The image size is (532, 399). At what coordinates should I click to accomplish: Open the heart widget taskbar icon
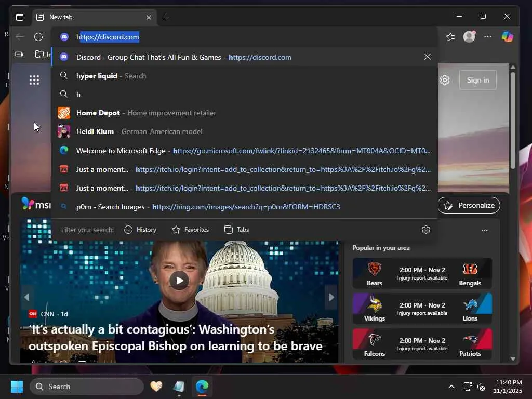point(156,387)
